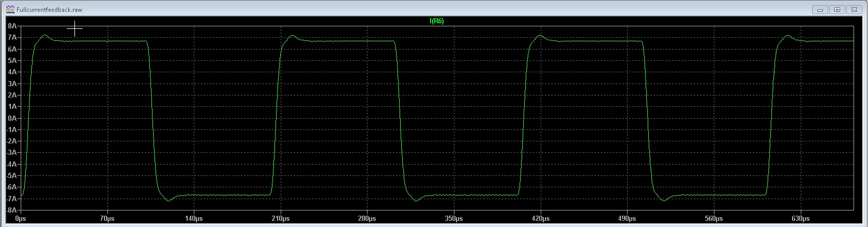Screen dimensions: 868x227
Task: Click the 350µs time axis label
Action: (x=454, y=219)
